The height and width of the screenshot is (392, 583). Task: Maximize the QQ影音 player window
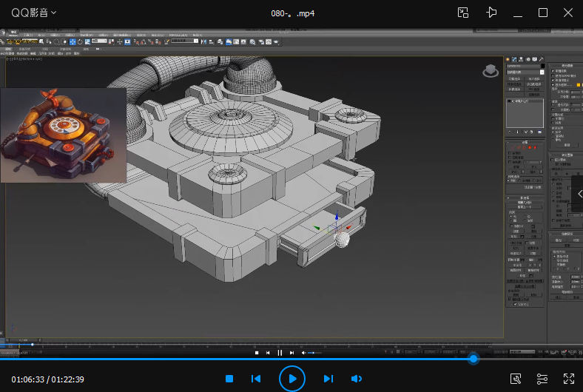tap(542, 13)
